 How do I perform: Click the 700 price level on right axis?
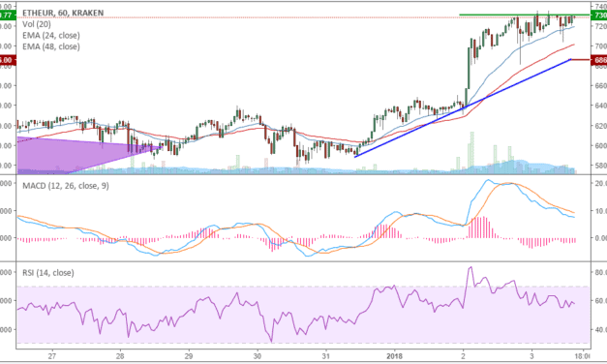click(x=600, y=46)
